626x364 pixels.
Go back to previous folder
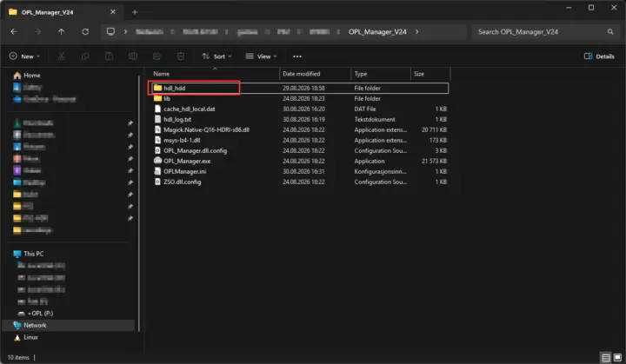point(14,31)
